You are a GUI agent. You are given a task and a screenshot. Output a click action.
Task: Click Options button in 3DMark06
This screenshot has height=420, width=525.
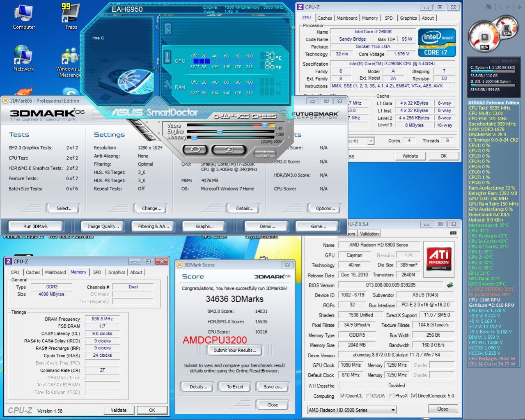325,208
